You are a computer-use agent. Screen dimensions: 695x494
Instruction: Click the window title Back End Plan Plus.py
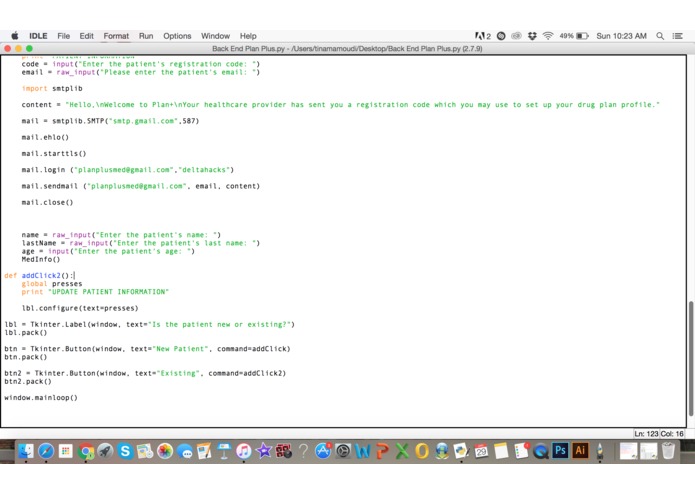pyautogui.click(x=347, y=49)
